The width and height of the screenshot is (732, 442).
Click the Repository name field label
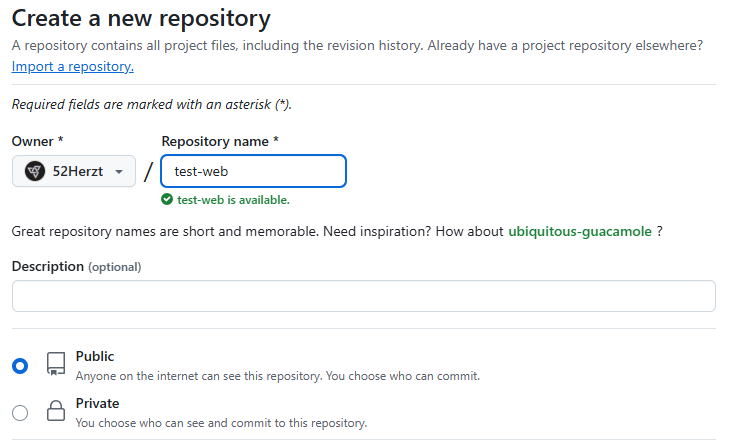[x=219, y=141]
